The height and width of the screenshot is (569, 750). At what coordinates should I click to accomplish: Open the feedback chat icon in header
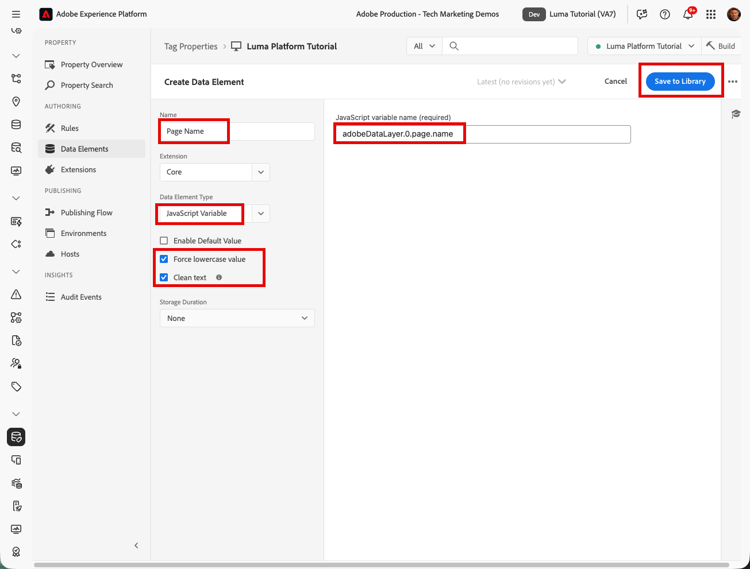point(641,14)
